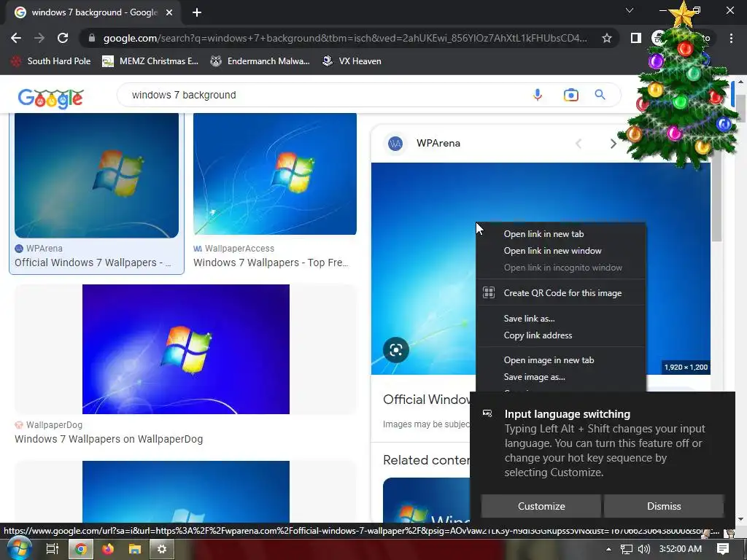Select the WallpaperAccess Windows 7 thumbnail

pyautogui.click(x=275, y=174)
